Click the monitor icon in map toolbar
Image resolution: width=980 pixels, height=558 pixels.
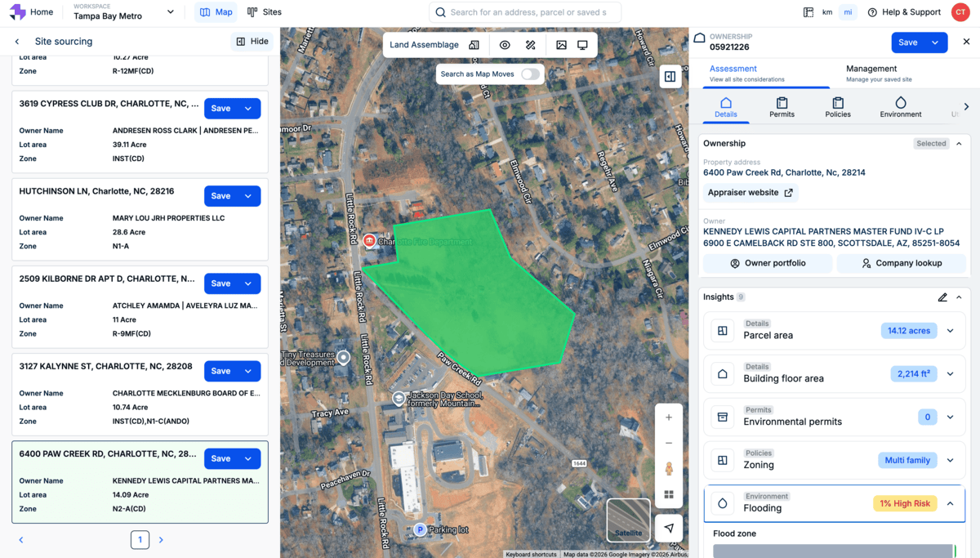click(x=582, y=45)
